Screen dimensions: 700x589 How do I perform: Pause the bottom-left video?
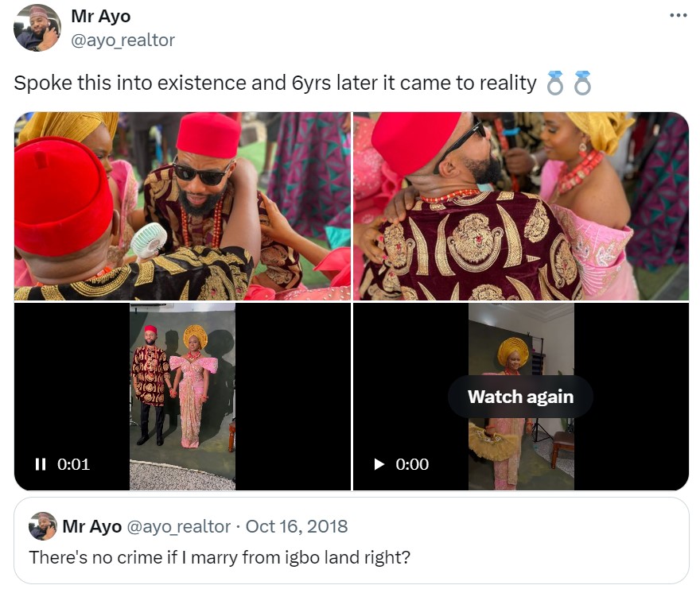tap(41, 464)
